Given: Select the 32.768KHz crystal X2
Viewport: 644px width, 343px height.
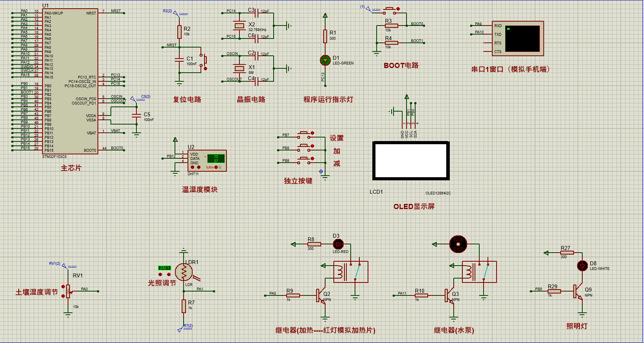Looking at the screenshot, I should (x=239, y=26).
